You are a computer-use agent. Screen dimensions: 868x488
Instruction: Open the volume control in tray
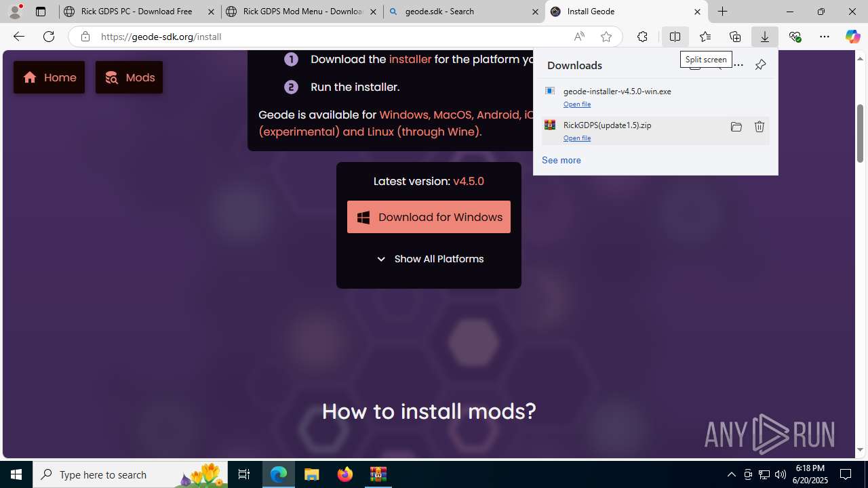pyautogui.click(x=780, y=474)
